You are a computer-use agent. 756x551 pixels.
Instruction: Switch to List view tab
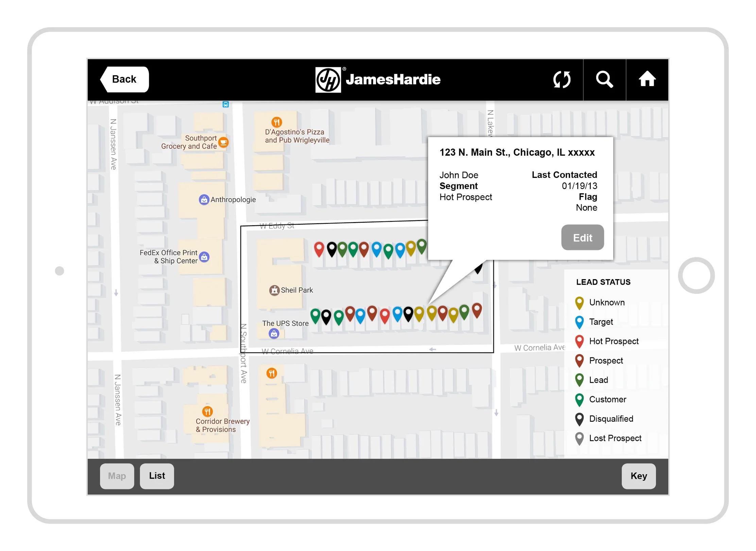[x=157, y=476]
